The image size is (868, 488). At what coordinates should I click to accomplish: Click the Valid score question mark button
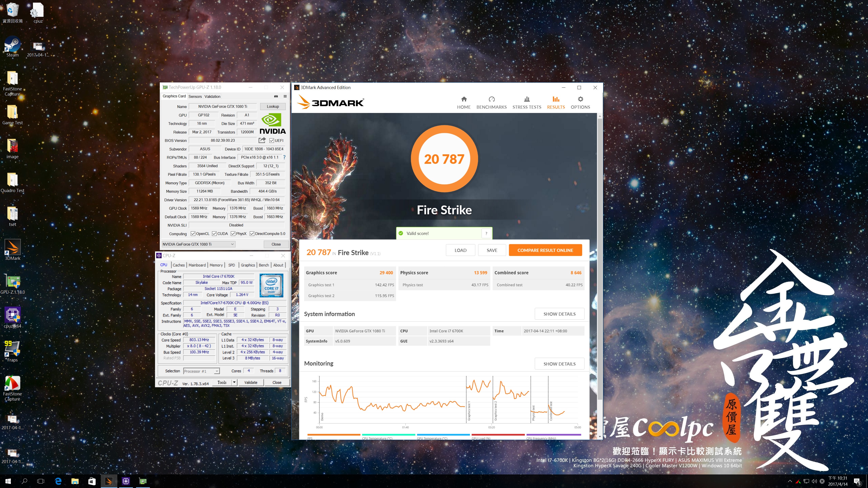pos(486,233)
